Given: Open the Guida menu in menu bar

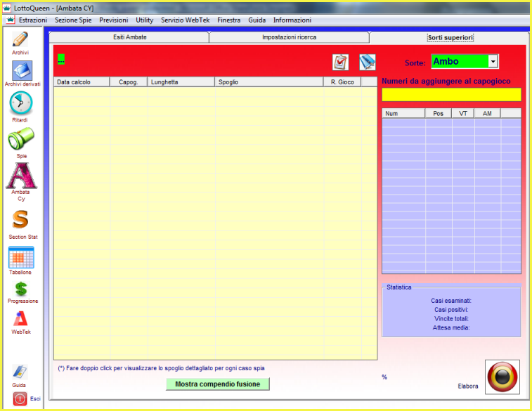Looking at the screenshot, I should [257, 20].
